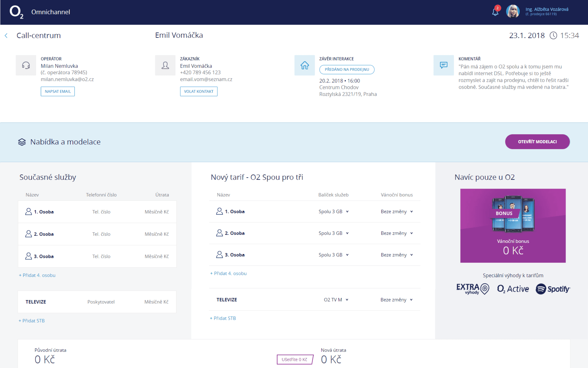Click the house icon for Závěr interakce
This screenshot has width=588, height=368.
[x=304, y=65]
